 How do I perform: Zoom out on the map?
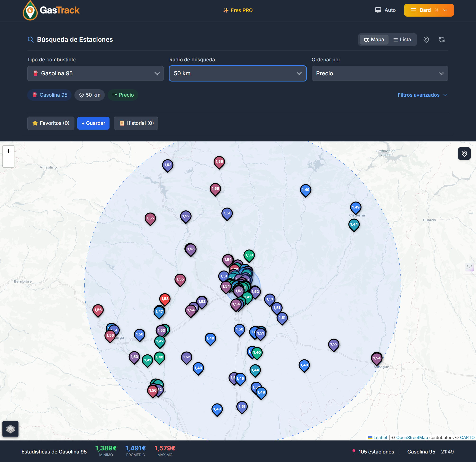(9, 162)
